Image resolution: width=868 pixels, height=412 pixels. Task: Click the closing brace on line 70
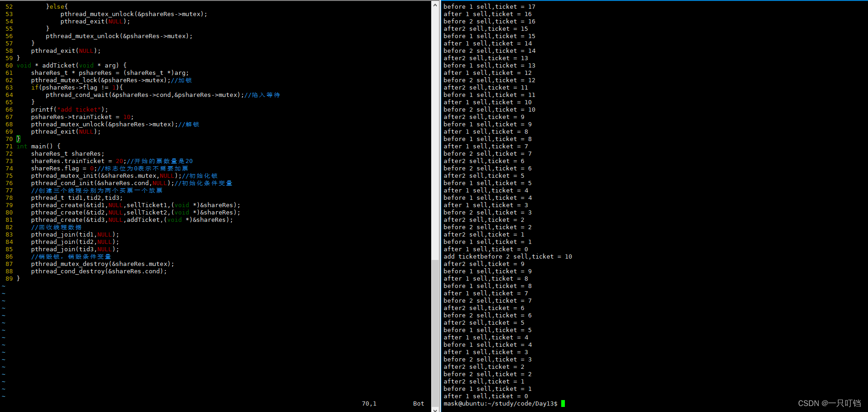click(18, 139)
